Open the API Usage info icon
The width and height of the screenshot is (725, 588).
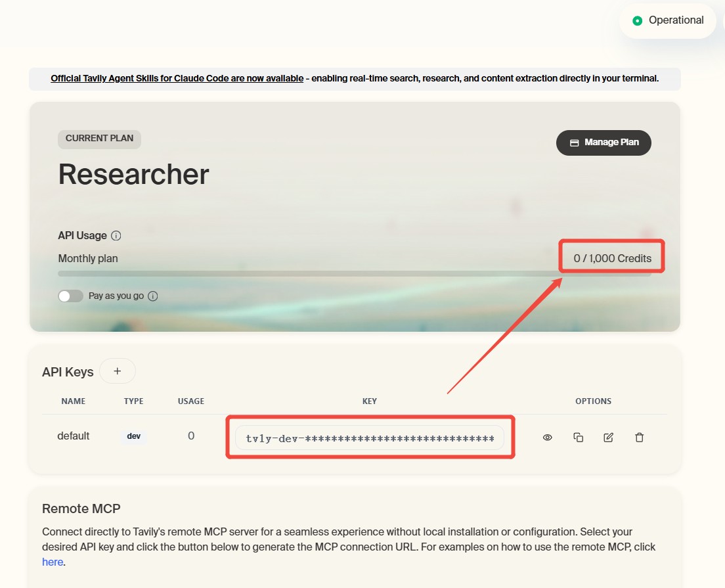pyautogui.click(x=116, y=236)
